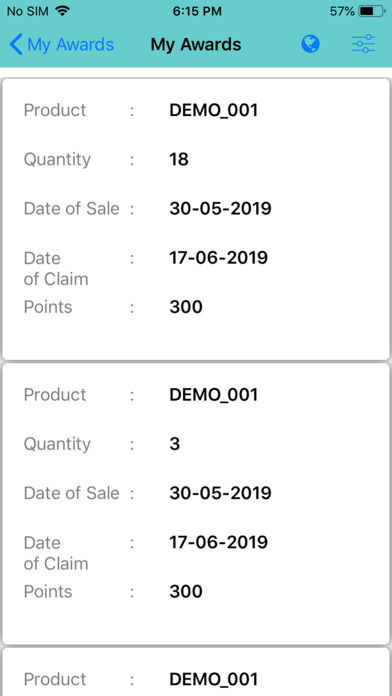392x696 pixels.
Task: Tap the Wi-Fi status icon
Action: 63,11
